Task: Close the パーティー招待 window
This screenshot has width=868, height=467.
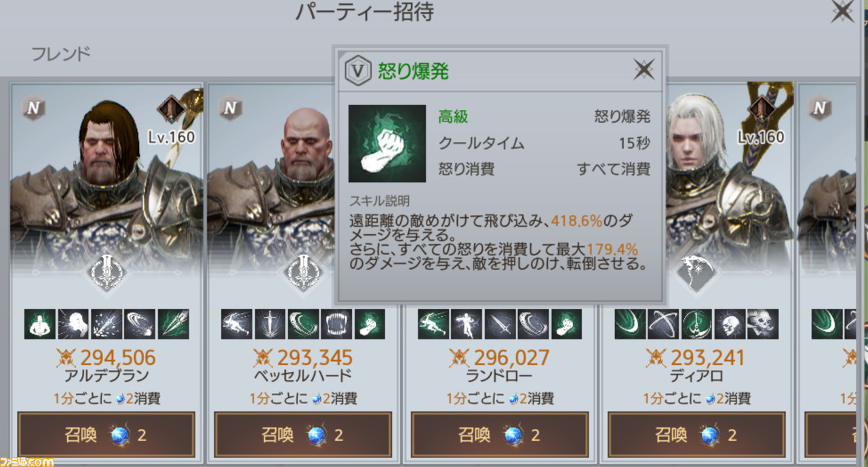Action: coord(842,12)
